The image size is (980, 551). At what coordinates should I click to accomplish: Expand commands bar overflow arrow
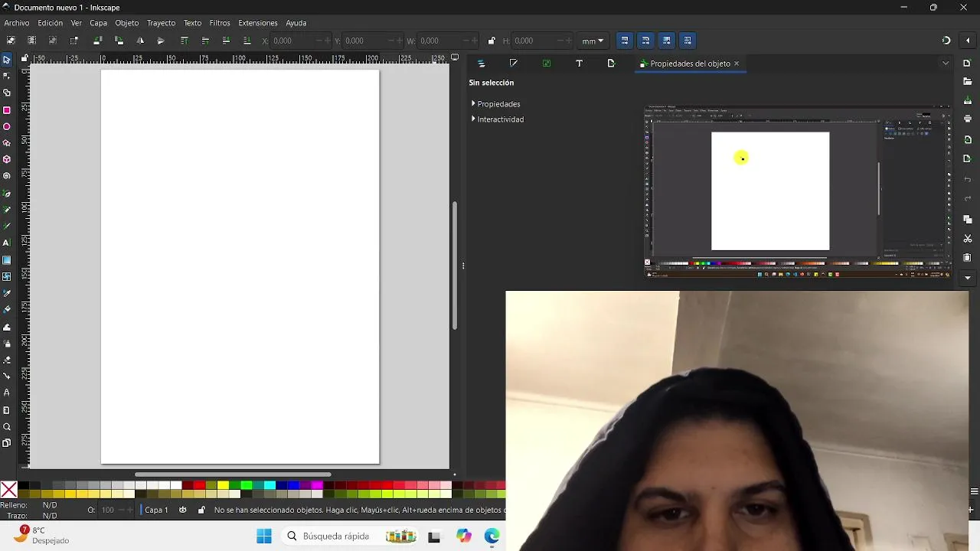[x=968, y=278]
